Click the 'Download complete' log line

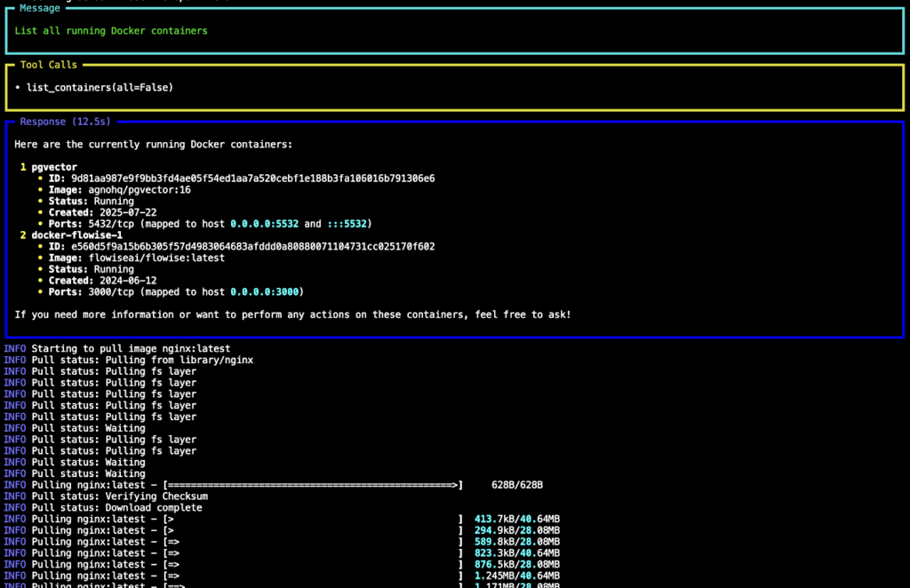103,508
